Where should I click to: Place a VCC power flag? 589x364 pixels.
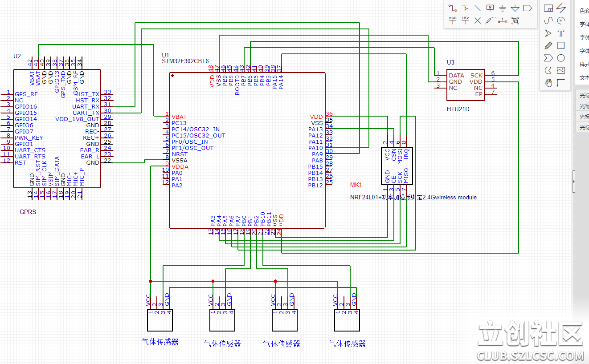(453, 20)
